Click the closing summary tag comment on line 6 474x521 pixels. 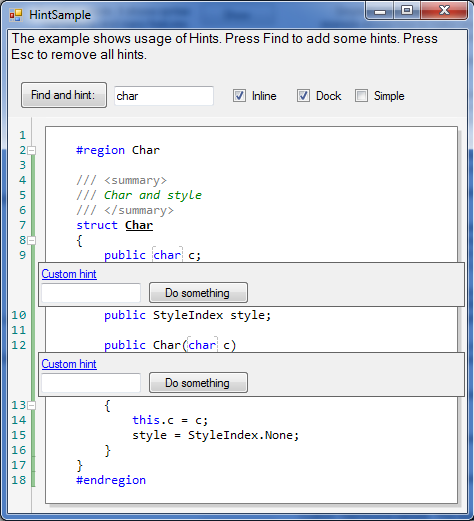[x=125, y=210]
